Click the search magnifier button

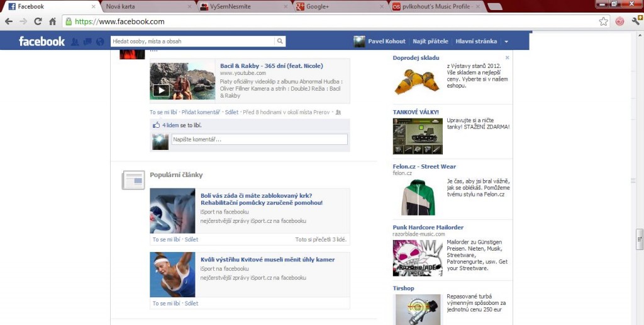click(x=280, y=41)
